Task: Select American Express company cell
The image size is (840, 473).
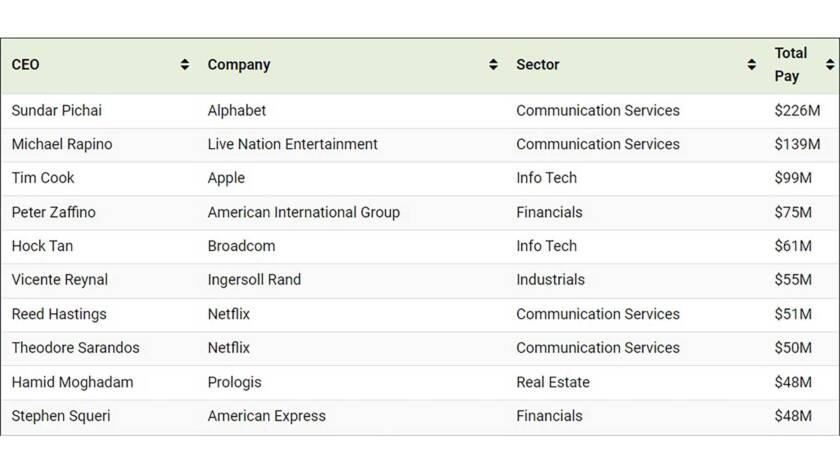Action: [267, 416]
